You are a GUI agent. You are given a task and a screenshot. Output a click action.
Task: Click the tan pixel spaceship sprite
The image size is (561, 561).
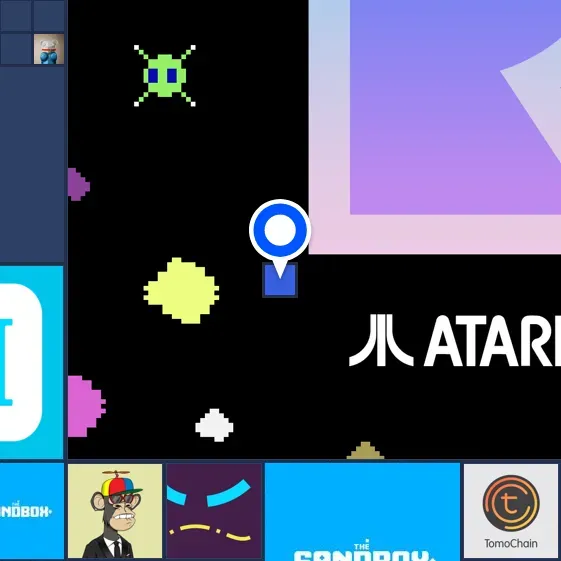tap(365, 450)
